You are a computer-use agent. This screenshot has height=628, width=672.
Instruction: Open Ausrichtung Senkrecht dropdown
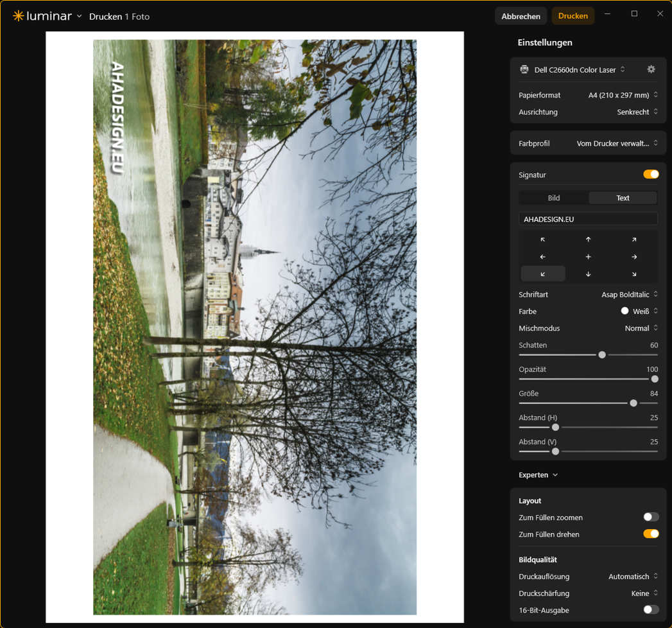tap(637, 112)
